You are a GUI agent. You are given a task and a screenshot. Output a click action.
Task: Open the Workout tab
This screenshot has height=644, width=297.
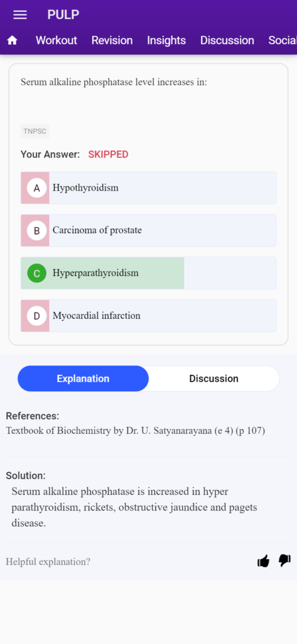coord(57,40)
